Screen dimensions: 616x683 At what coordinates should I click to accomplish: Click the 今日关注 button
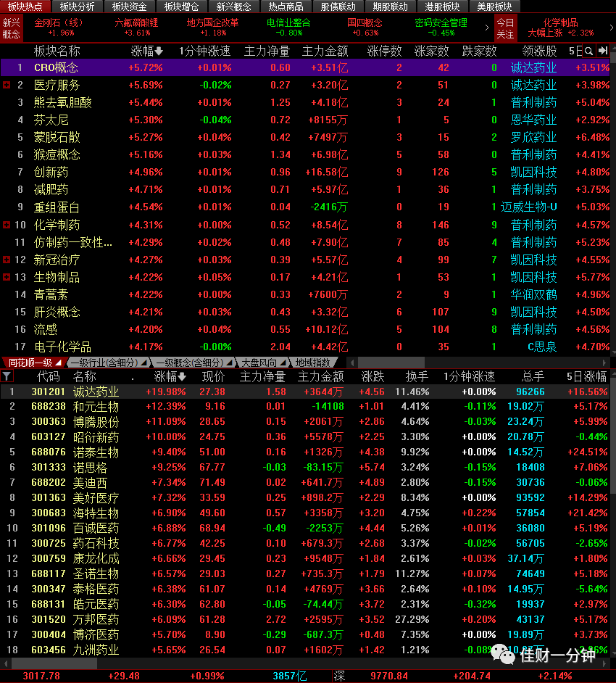point(505,28)
